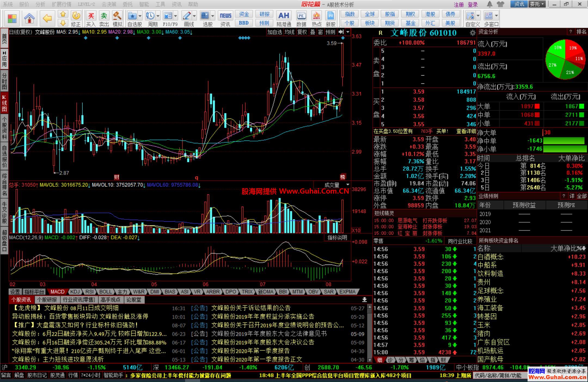Click the news list vertical scrollbar
This screenshot has width=588, height=382.
tap(369, 333)
